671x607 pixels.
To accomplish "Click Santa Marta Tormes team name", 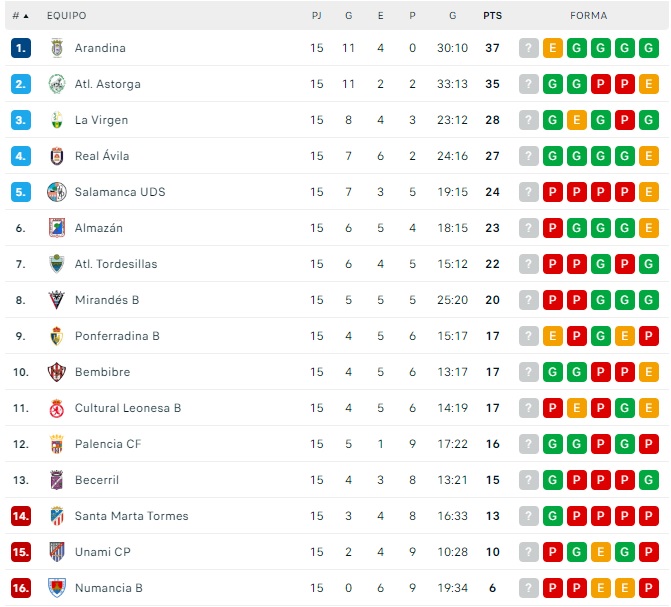I will point(131,516).
